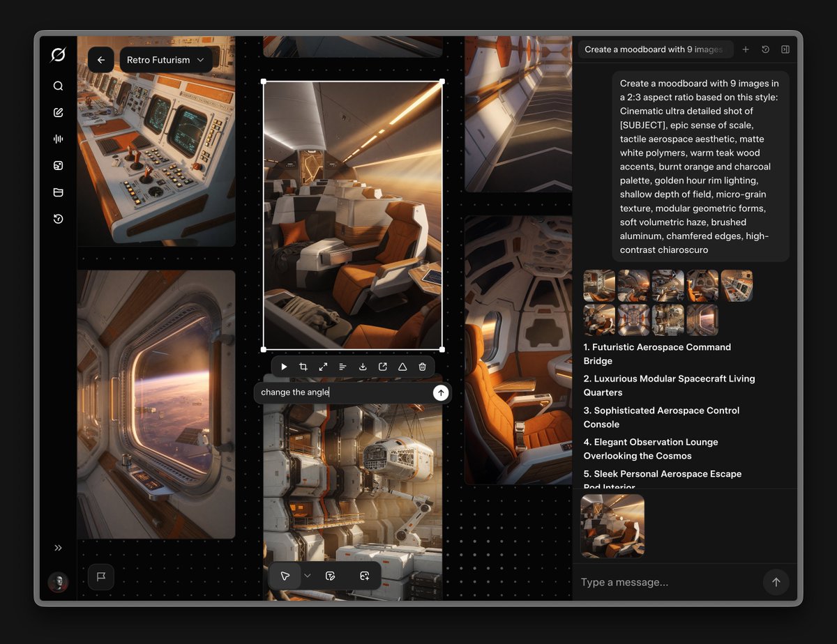This screenshot has width=837, height=644.
Task: Click the user prompt message bubble
Action: click(701, 167)
